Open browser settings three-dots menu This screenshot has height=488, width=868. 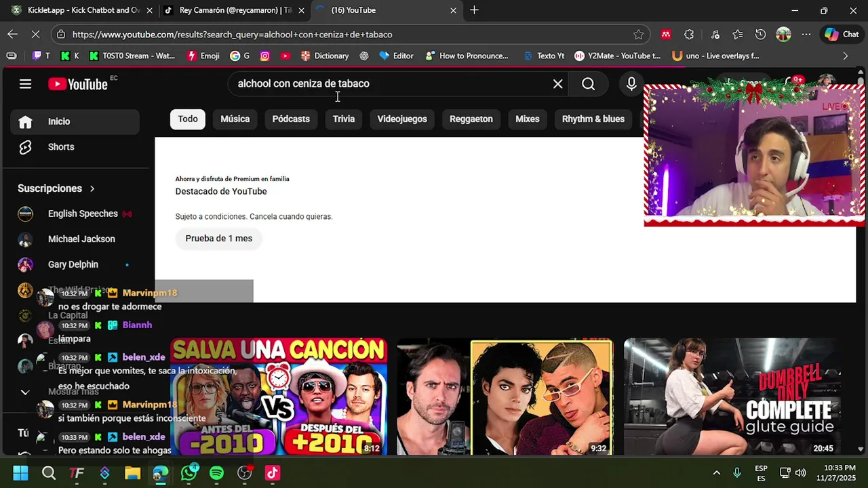(x=806, y=35)
